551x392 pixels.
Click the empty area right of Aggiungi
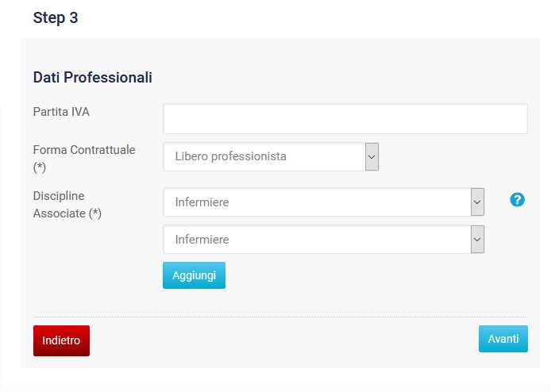[x=357, y=275]
